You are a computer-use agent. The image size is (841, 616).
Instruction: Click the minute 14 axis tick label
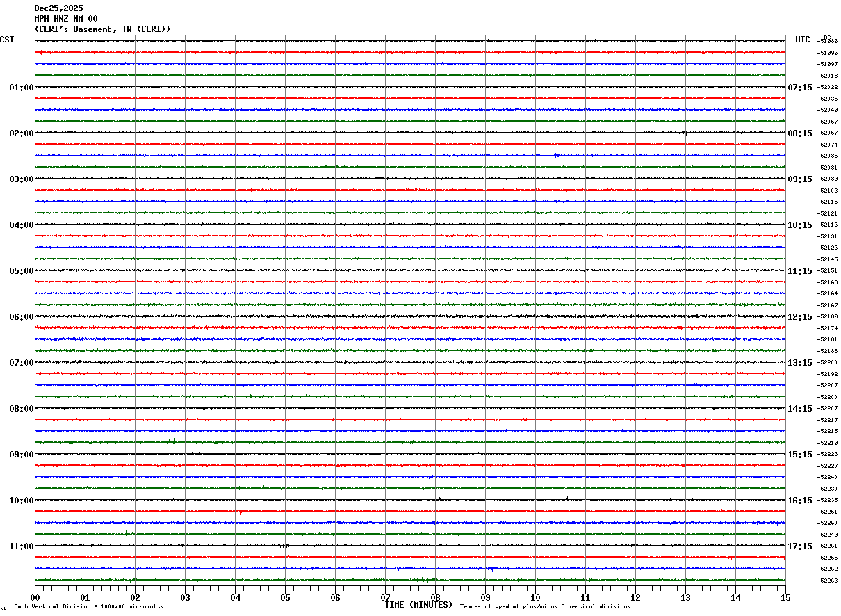point(735,597)
